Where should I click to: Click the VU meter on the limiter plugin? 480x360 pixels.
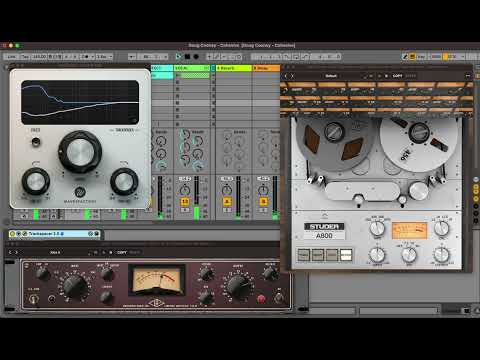pyautogui.click(x=157, y=280)
